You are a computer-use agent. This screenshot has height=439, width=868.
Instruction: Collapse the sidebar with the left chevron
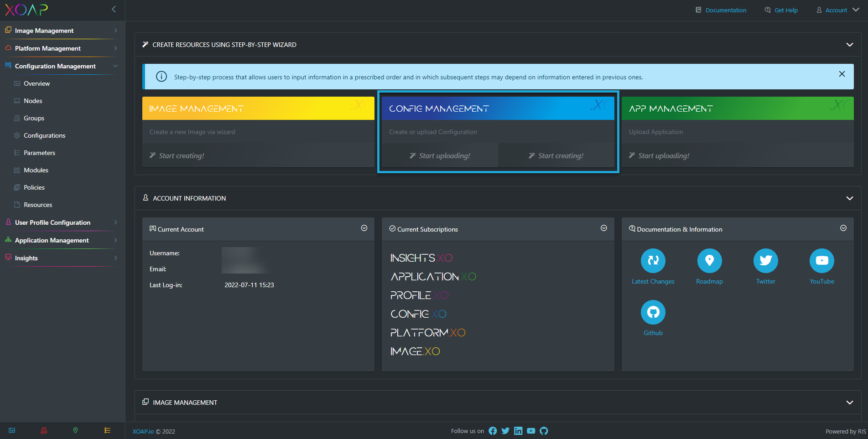click(x=114, y=9)
